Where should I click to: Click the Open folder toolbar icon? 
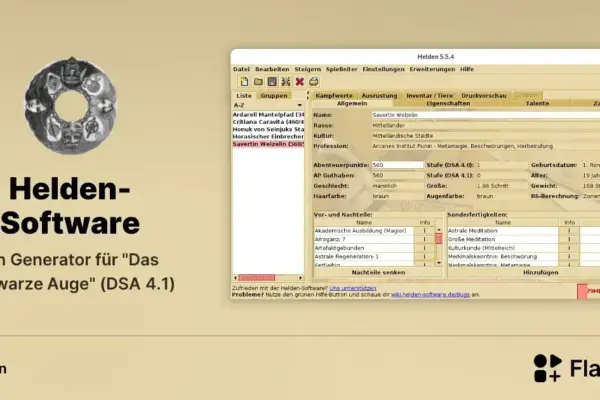click(x=258, y=82)
